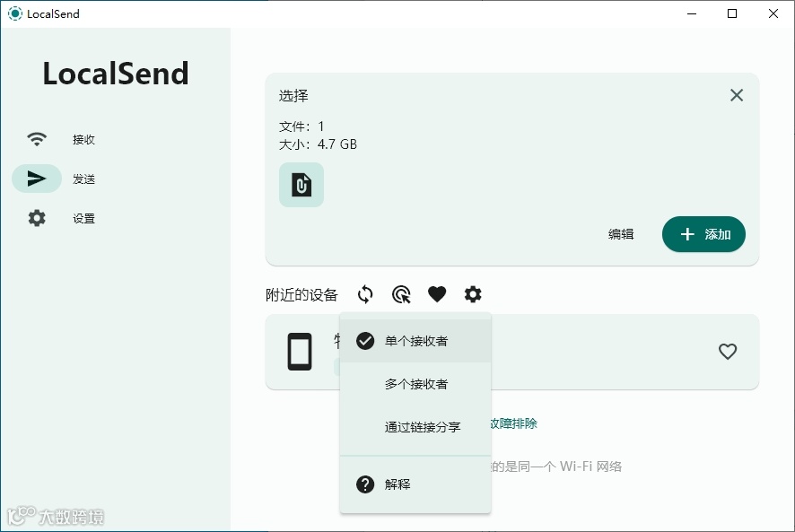Viewport: 795px width, 532px height.
Task: Select the phone device icon in the list
Action: point(300,352)
